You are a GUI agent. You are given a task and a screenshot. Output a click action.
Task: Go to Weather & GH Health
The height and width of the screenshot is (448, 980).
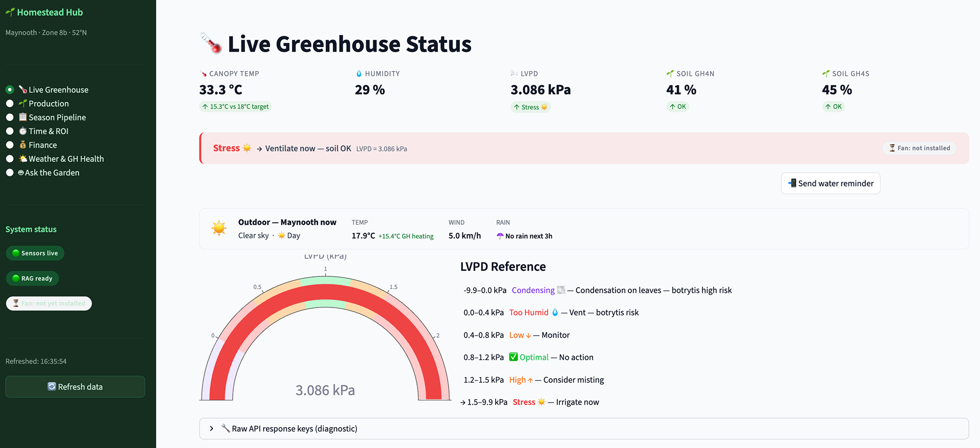pyautogui.click(x=66, y=159)
